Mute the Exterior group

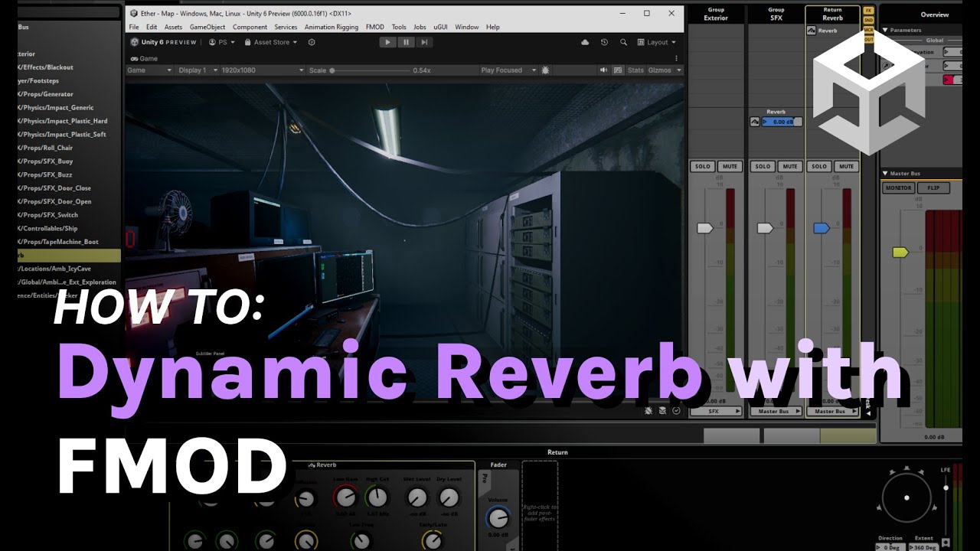pos(730,166)
